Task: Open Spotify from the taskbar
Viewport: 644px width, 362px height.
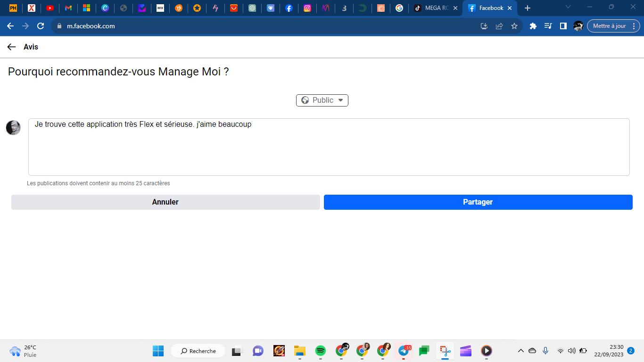Action: point(321,351)
